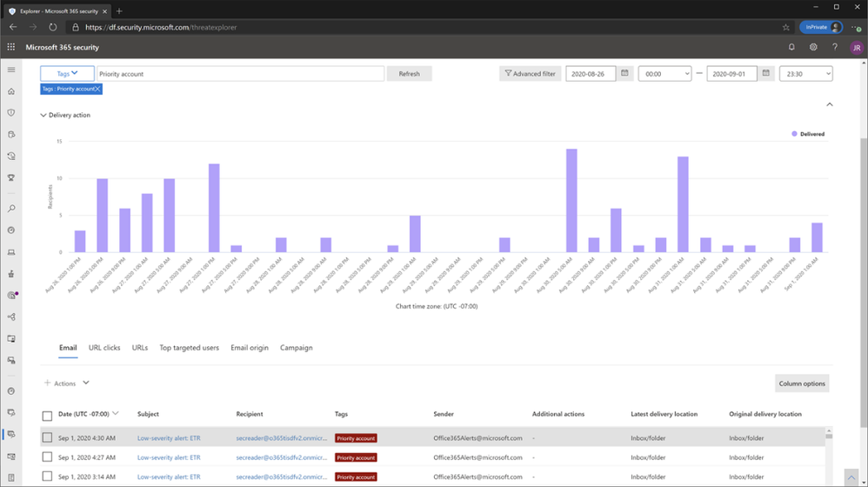Expand the hamburger navigation menu
The image size is (868, 487).
click(x=11, y=70)
